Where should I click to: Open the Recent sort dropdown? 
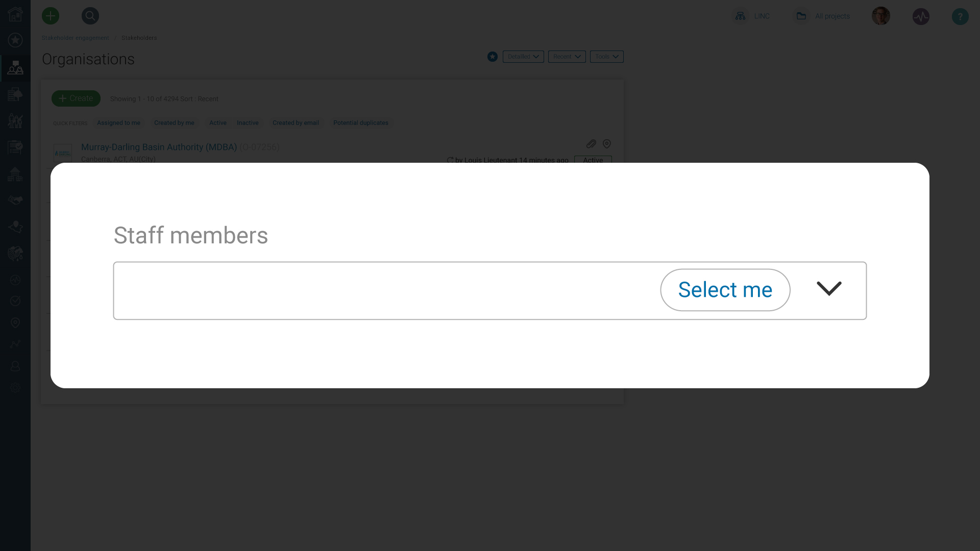[x=567, y=57]
